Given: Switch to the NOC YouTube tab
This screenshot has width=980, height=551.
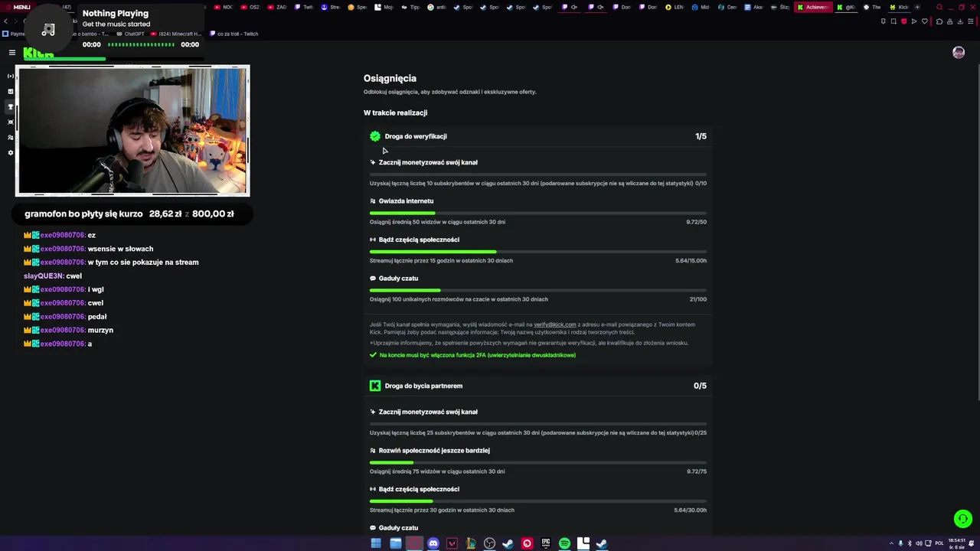Looking at the screenshot, I should tap(224, 7).
